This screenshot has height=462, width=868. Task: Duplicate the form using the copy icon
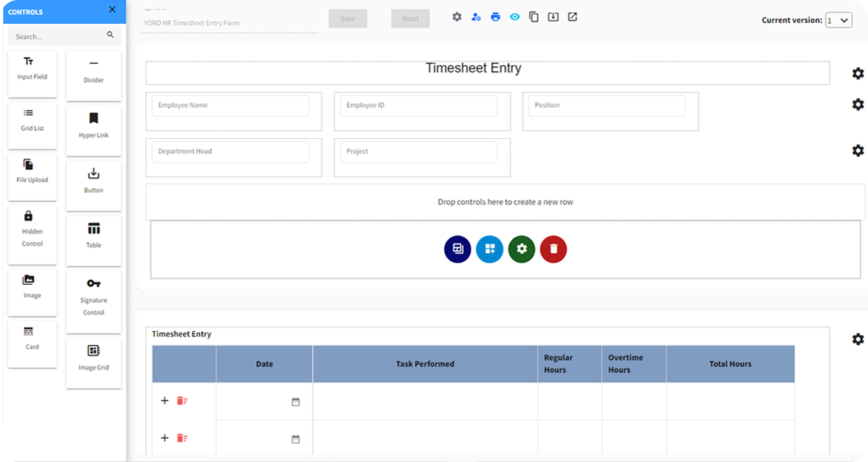534,16
